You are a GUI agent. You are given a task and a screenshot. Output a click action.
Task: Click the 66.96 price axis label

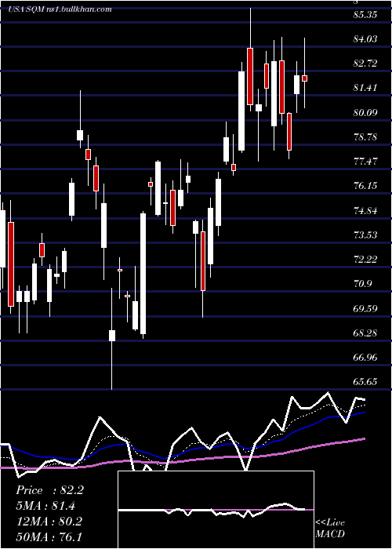tap(365, 357)
